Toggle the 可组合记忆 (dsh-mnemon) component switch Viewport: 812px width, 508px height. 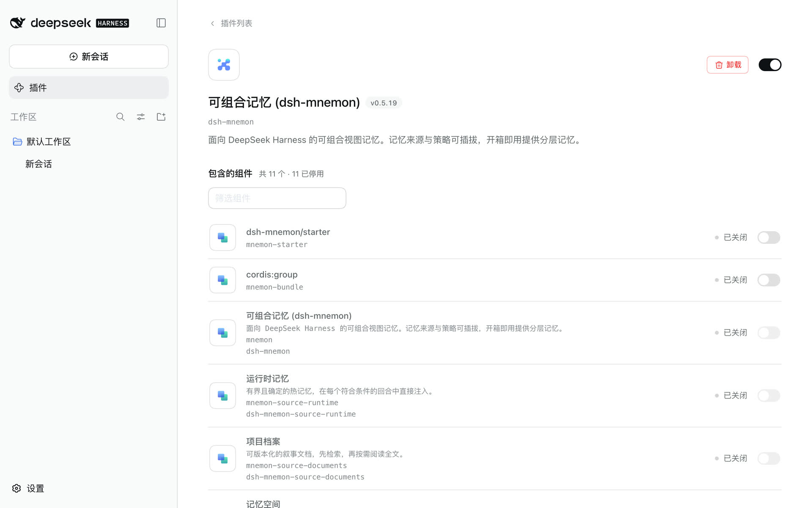point(768,333)
